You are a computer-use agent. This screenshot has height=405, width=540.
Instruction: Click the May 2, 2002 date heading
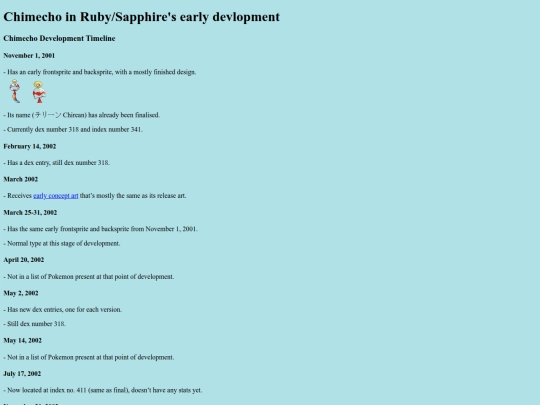pyautogui.click(x=21, y=293)
